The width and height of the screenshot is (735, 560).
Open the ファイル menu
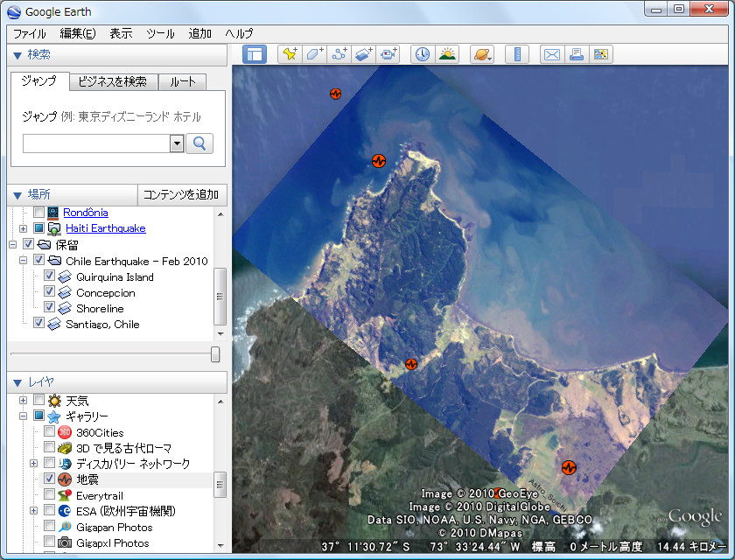point(29,34)
